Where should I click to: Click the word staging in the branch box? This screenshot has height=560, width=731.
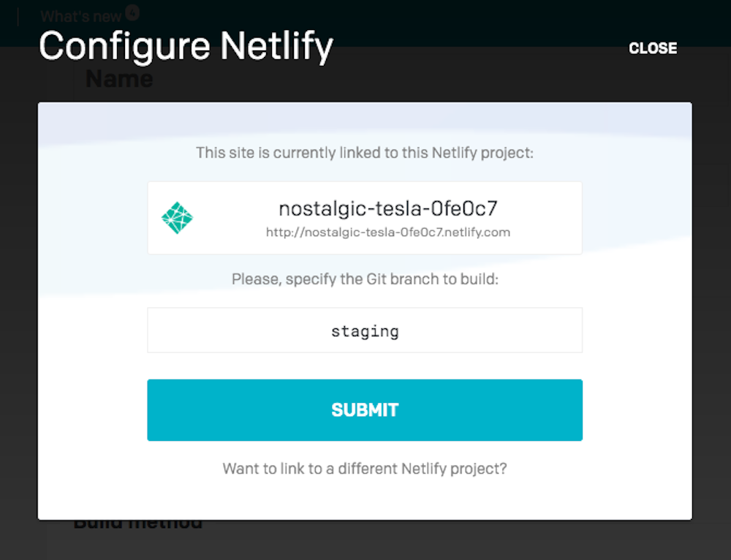365,331
